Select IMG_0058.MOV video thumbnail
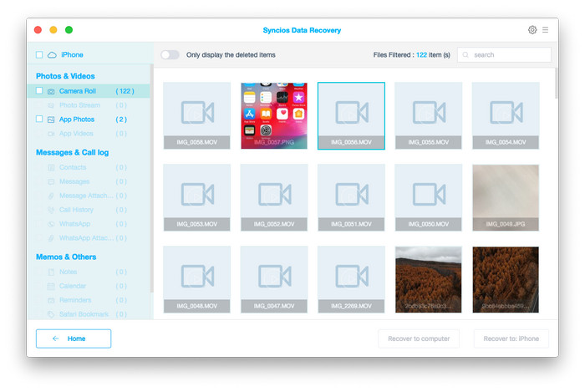Viewport: 585px width, 392px height. (x=197, y=115)
